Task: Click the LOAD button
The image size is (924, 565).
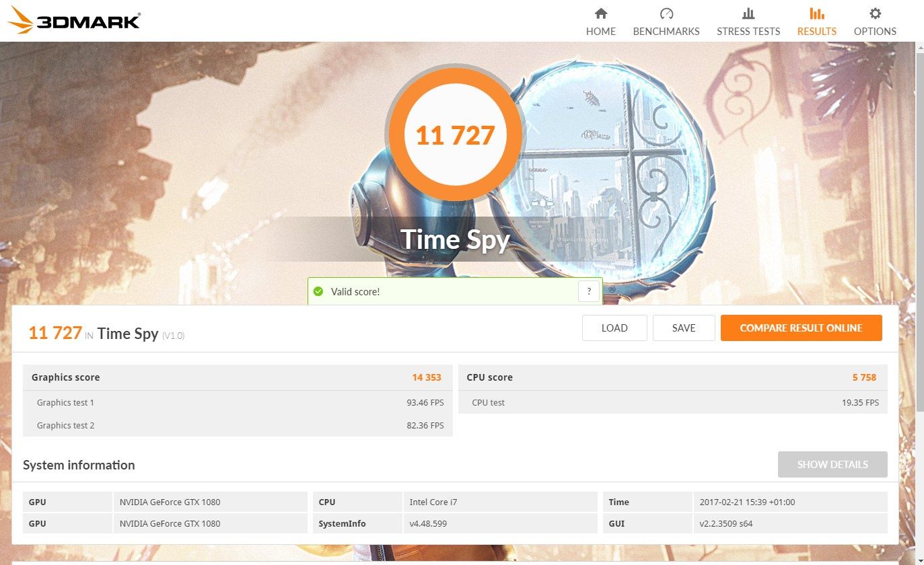Action: tap(614, 328)
